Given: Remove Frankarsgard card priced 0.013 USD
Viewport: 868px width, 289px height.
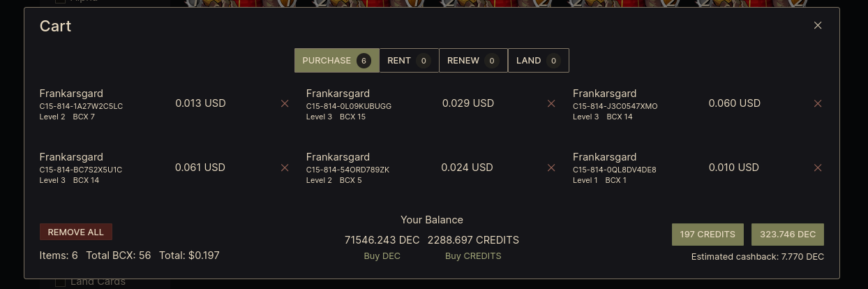Looking at the screenshot, I should 285,103.
